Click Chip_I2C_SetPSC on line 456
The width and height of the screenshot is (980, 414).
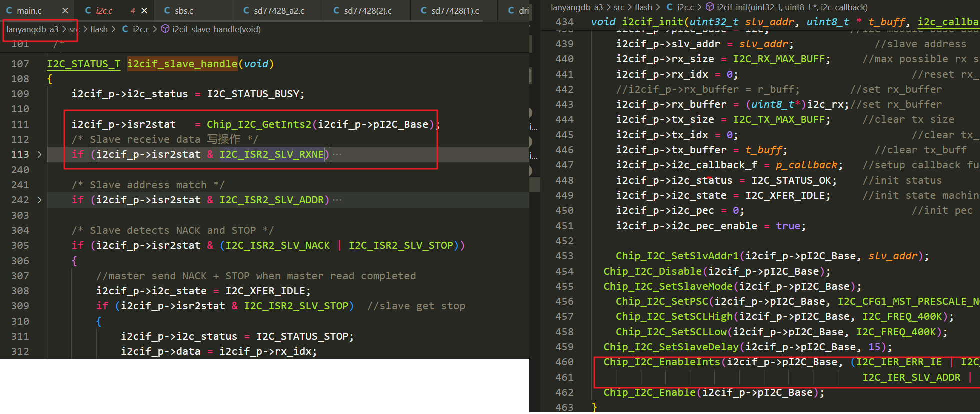(x=662, y=301)
